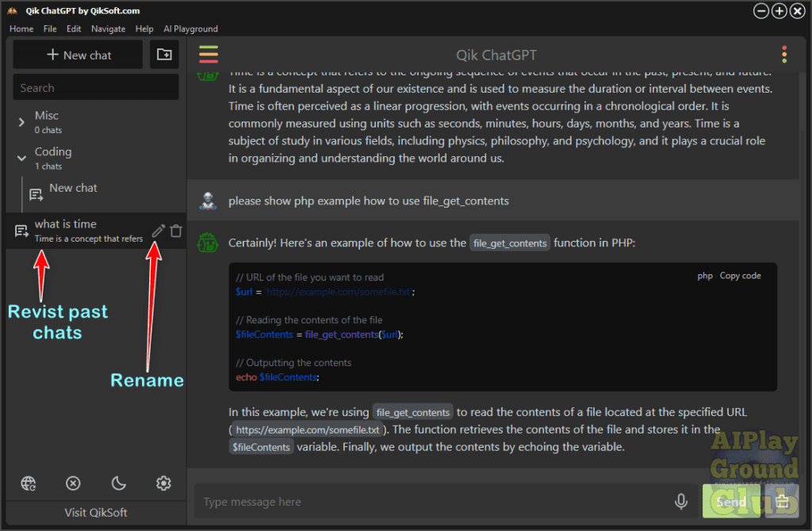Delete the 'what is time' chat via trash icon
The width and height of the screenshot is (812, 531).
click(176, 231)
